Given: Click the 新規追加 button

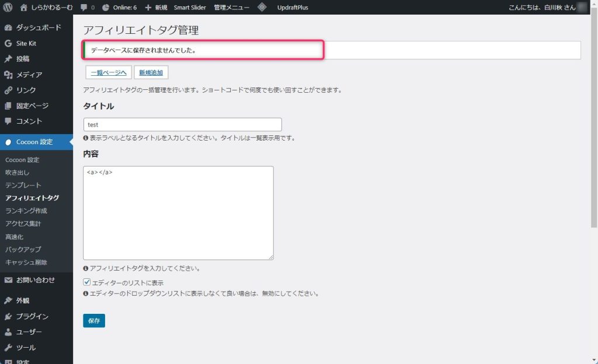Looking at the screenshot, I should [151, 72].
